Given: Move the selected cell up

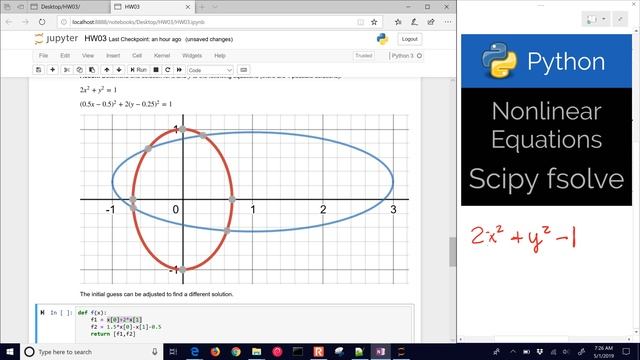Looking at the screenshot, I should [x=107, y=70].
